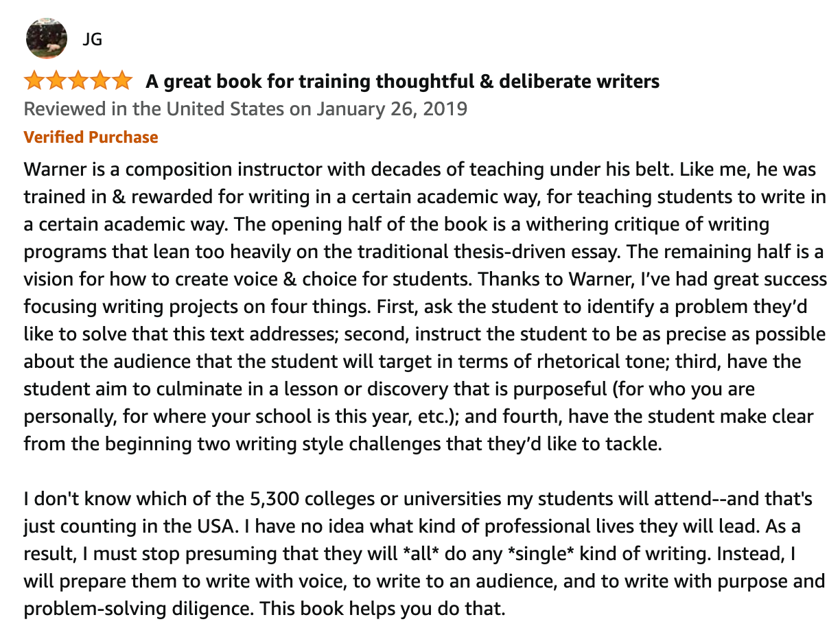Open the JG reviewer name
The height and width of the screenshot is (626, 840).
click(92, 39)
